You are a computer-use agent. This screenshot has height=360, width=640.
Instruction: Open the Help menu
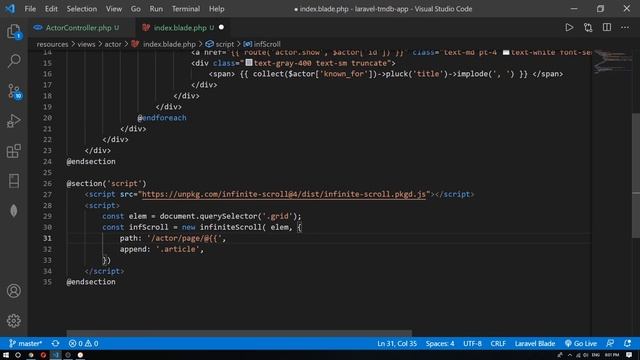(217, 9)
